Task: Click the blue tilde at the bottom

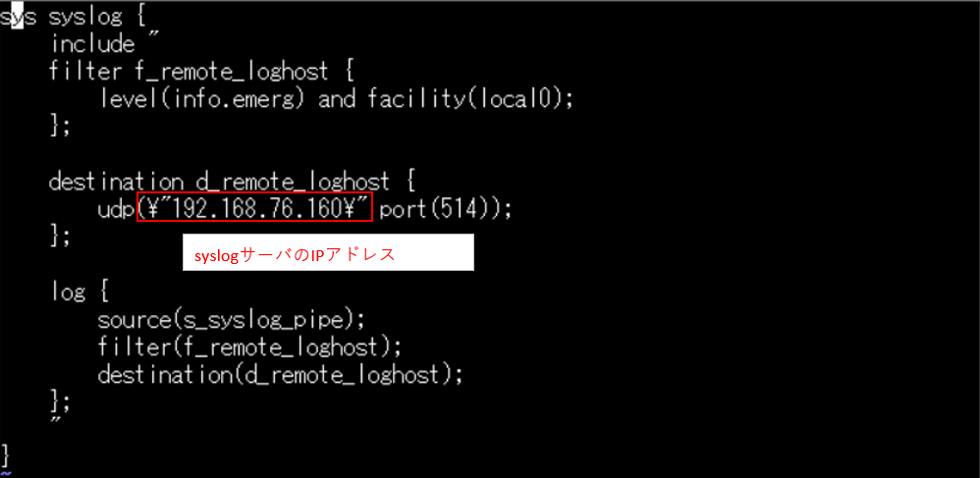Action: [x=6, y=472]
